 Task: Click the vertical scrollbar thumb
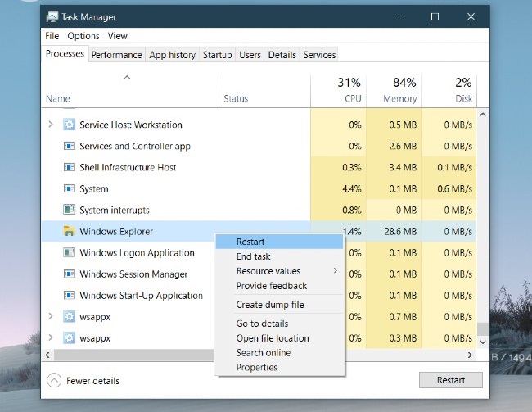(483, 328)
